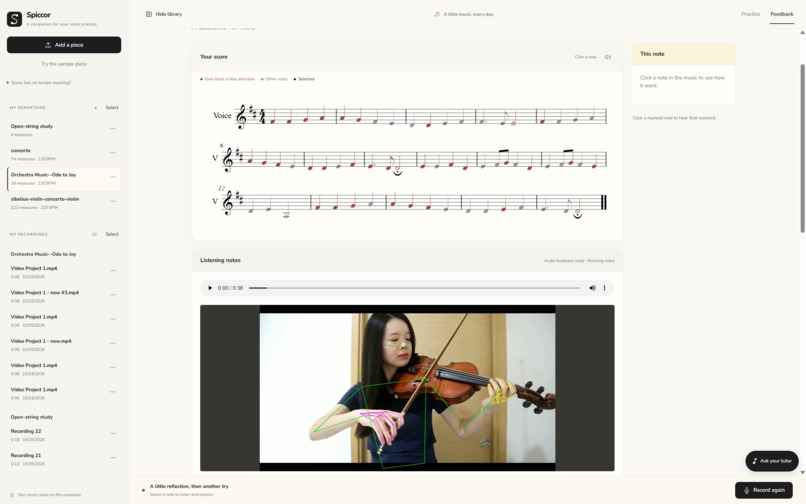The height and width of the screenshot is (504, 806).
Task: Open Open-string study repertoire piece
Action: click(x=57, y=130)
